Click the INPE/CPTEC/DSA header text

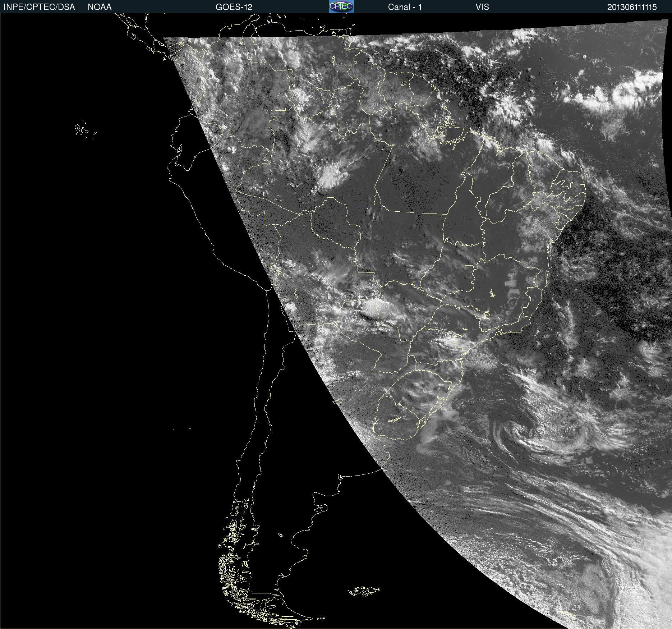pos(39,7)
